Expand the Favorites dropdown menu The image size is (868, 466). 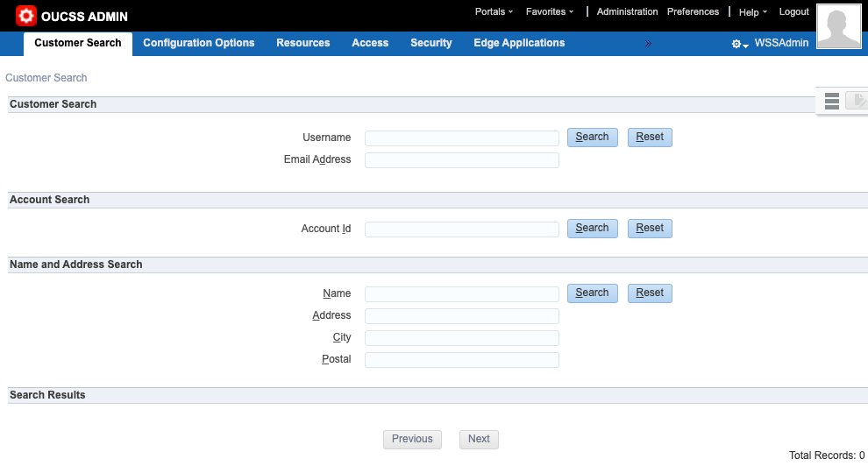pos(549,12)
